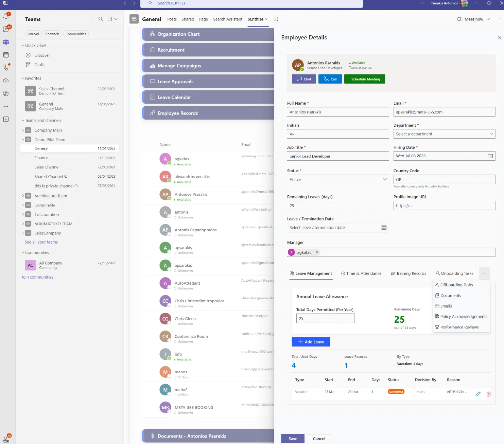The width and height of the screenshot is (504, 444).
Task: Click the Schedule Meeting button
Action: pyautogui.click(x=365, y=79)
